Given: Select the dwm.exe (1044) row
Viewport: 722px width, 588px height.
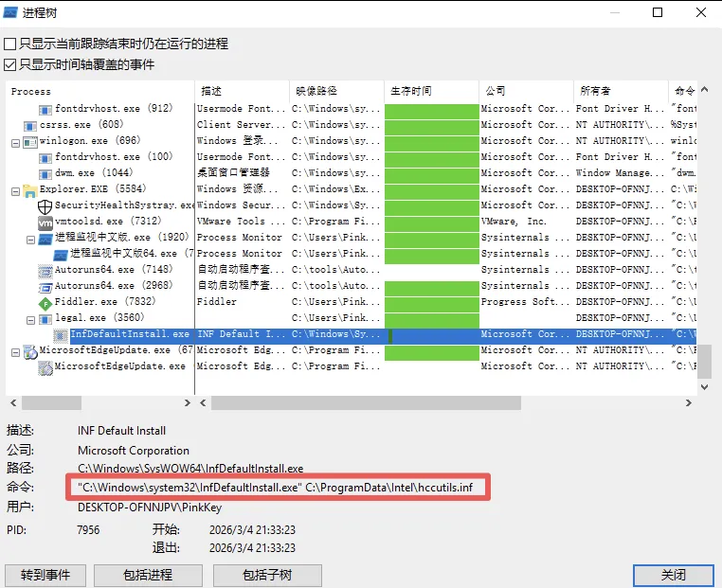Looking at the screenshot, I should [94, 173].
